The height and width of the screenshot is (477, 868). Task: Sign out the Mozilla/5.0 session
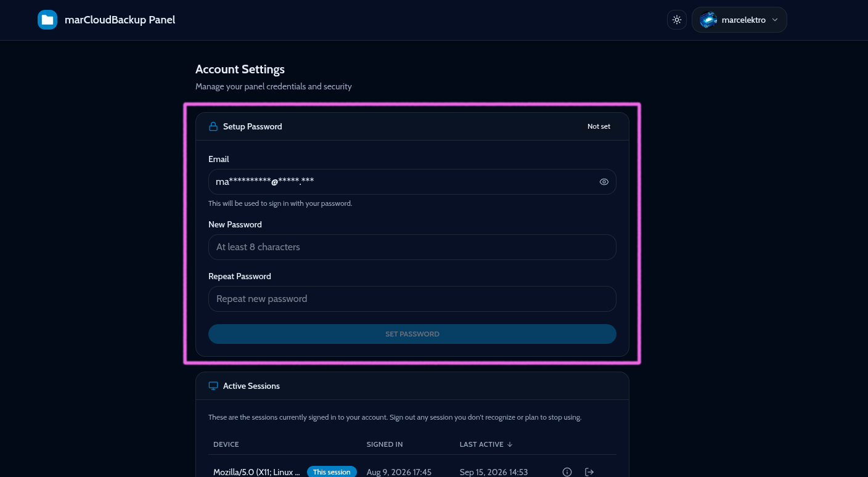point(589,472)
